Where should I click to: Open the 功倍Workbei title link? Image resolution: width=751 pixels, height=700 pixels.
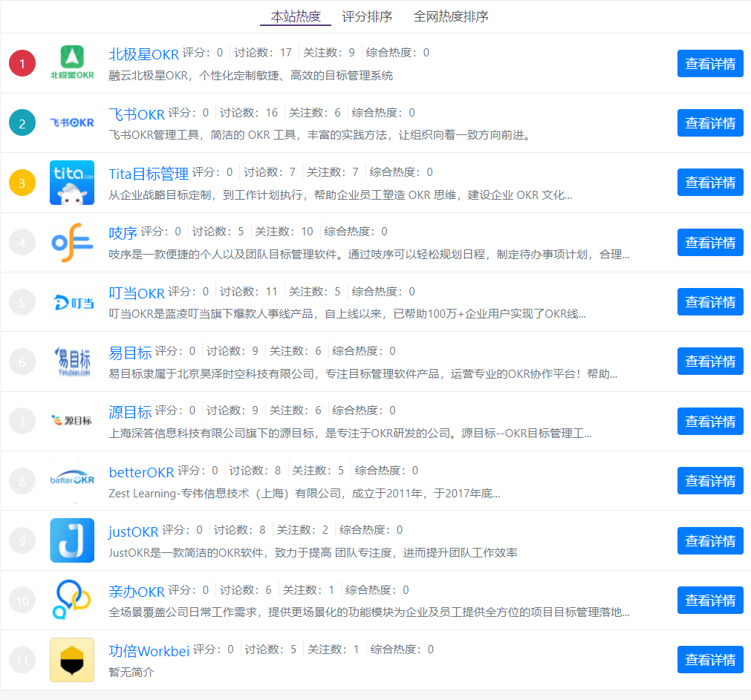(149, 651)
